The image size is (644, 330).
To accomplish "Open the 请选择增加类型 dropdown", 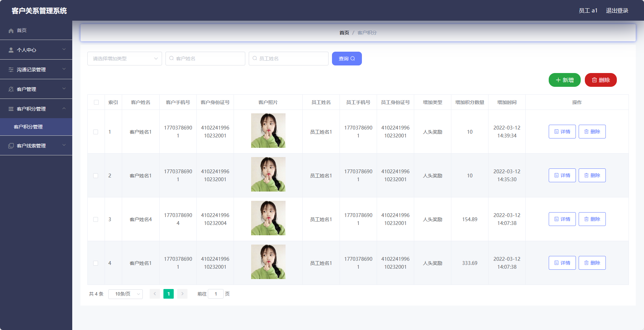I will [125, 59].
